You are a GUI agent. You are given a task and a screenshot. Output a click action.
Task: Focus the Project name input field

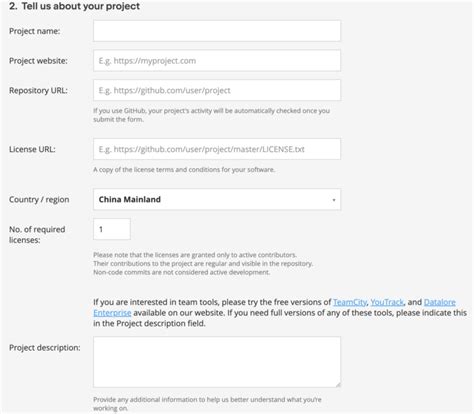click(x=217, y=31)
